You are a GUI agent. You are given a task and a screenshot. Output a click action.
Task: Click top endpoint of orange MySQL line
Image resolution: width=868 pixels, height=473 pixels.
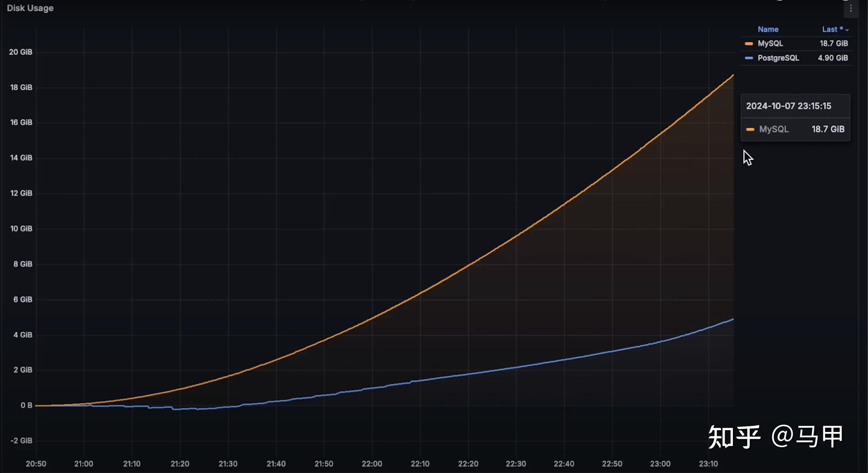pos(733,75)
